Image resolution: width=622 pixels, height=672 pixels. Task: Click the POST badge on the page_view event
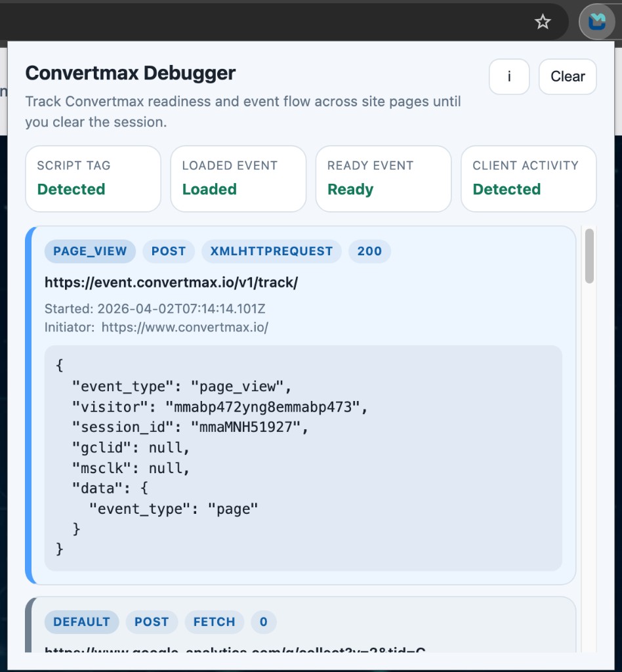pos(168,251)
